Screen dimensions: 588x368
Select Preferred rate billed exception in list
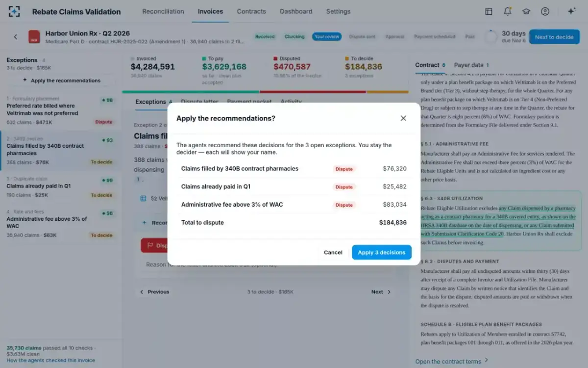point(61,110)
